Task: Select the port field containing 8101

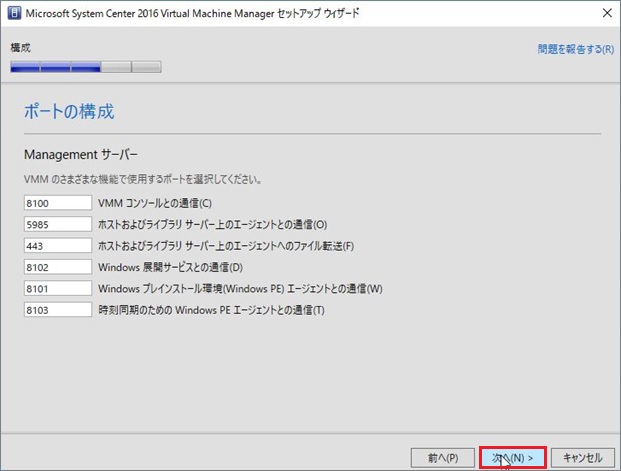Action: click(x=57, y=289)
